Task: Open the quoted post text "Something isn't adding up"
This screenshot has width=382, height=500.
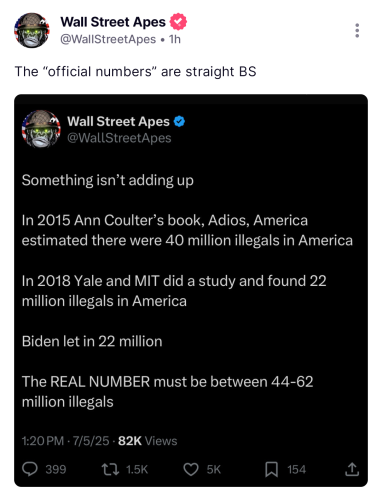Action: click(x=108, y=180)
